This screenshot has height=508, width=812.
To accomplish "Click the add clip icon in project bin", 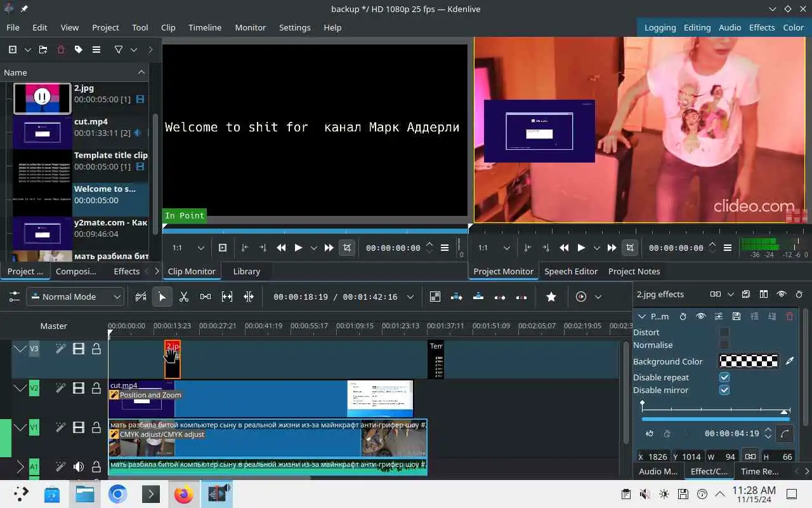I will [x=13, y=50].
